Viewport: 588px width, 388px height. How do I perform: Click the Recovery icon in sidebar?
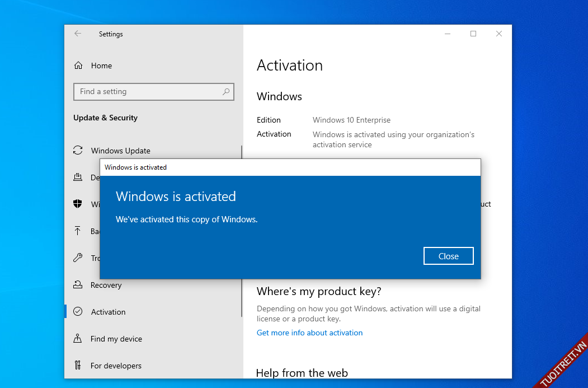(78, 285)
